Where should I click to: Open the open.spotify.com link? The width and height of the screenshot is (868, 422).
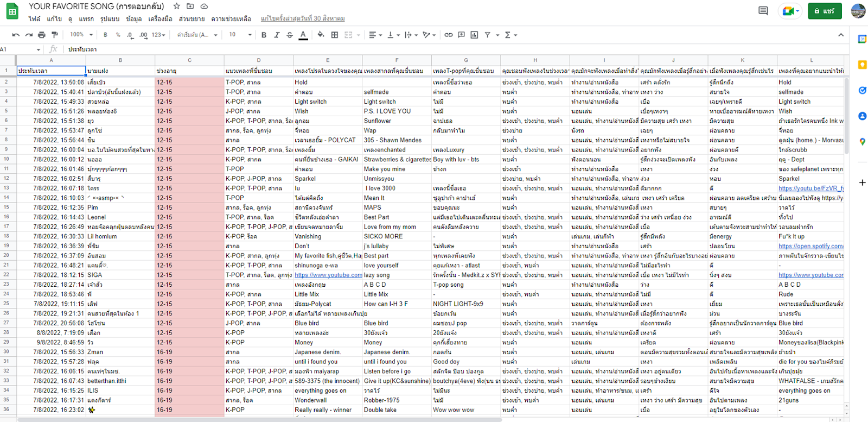pyautogui.click(x=810, y=246)
